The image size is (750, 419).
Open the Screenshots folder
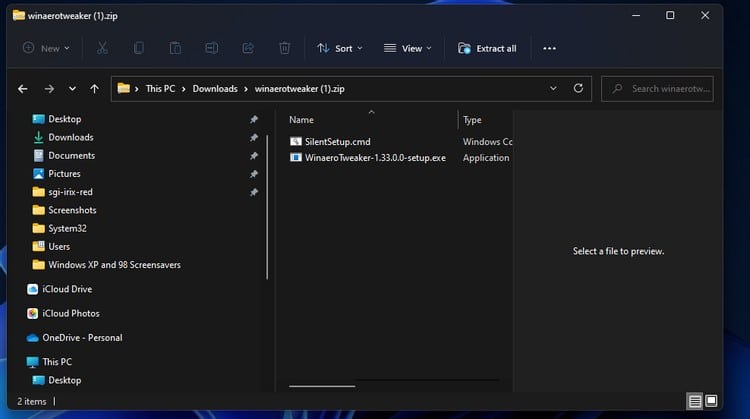pyautogui.click(x=72, y=210)
